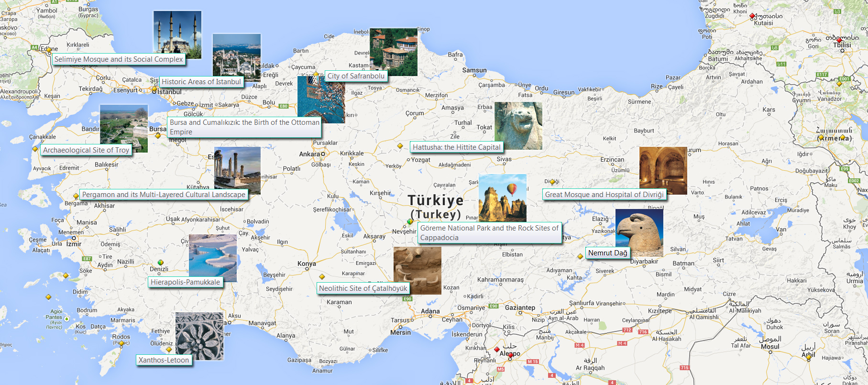Open Selimiye Mosque and its Social Complex label
The image size is (868, 385).
coord(119,59)
